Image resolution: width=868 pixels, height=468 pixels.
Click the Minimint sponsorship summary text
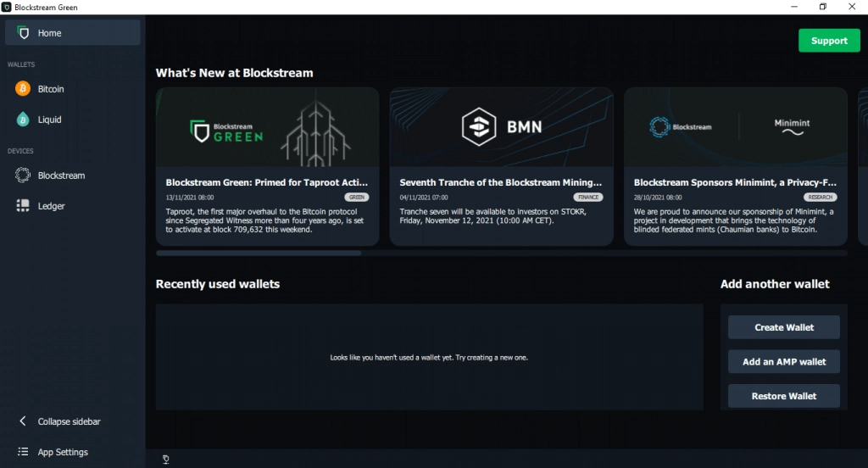(733, 220)
